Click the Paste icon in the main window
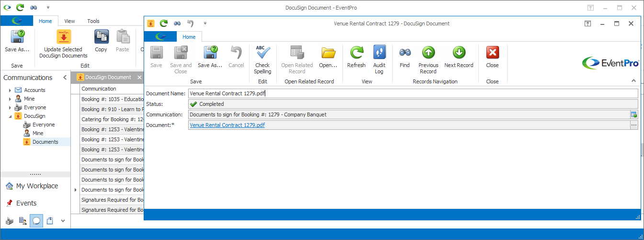644x240 pixels. (x=123, y=37)
